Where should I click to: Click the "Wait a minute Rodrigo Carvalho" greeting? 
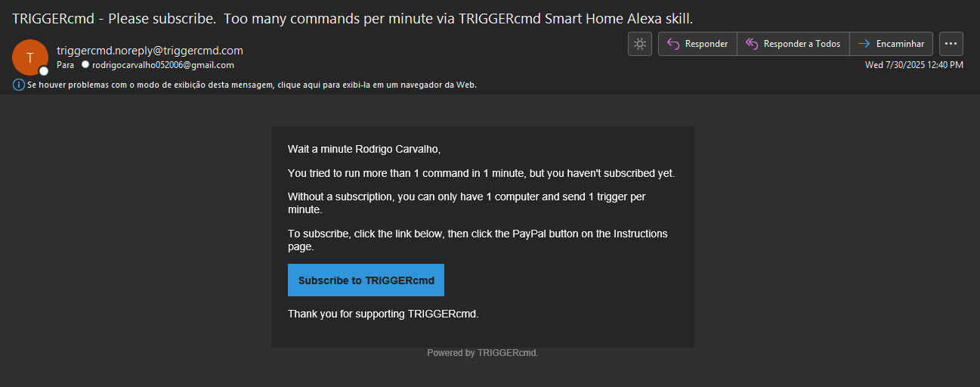pyautogui.click(x=364, y=149)
